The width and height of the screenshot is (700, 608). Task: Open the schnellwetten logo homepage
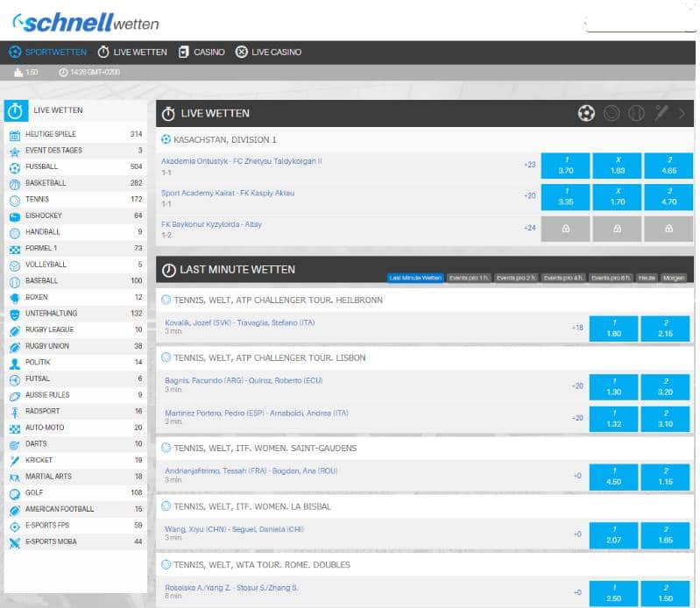86,22
